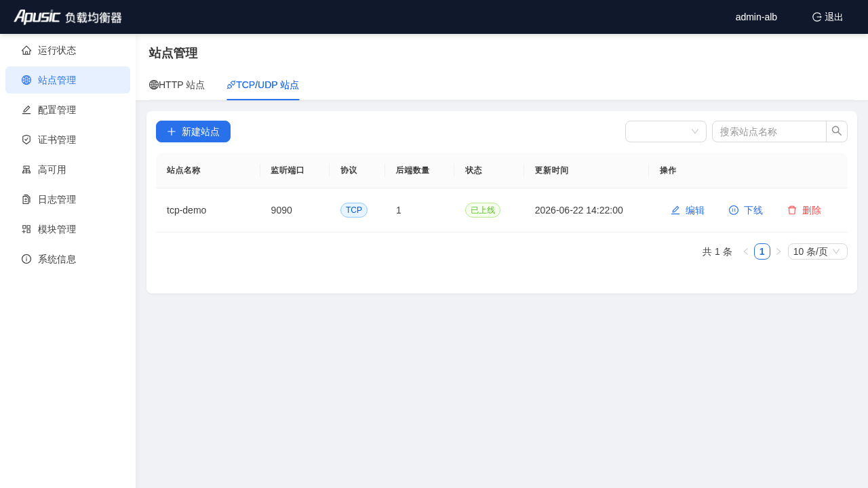Click the 操作 column header
868x488 pixels.
[x=668, y=170]
